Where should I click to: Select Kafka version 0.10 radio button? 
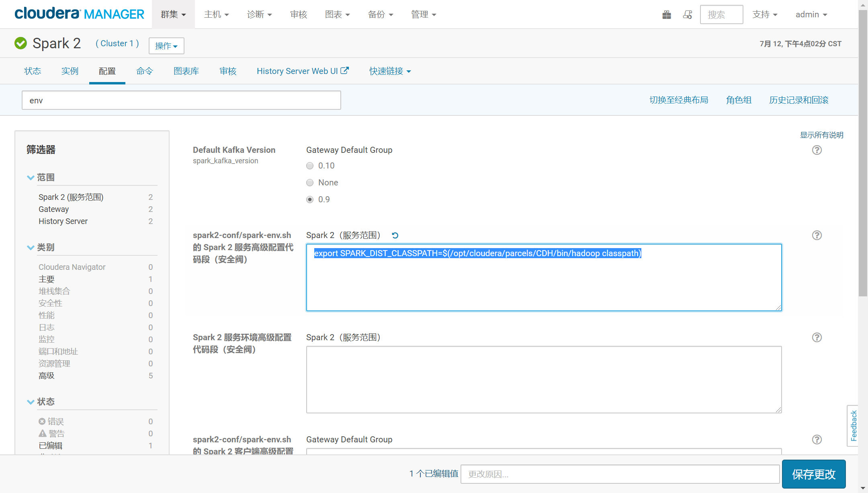click(x=310, y=166)
